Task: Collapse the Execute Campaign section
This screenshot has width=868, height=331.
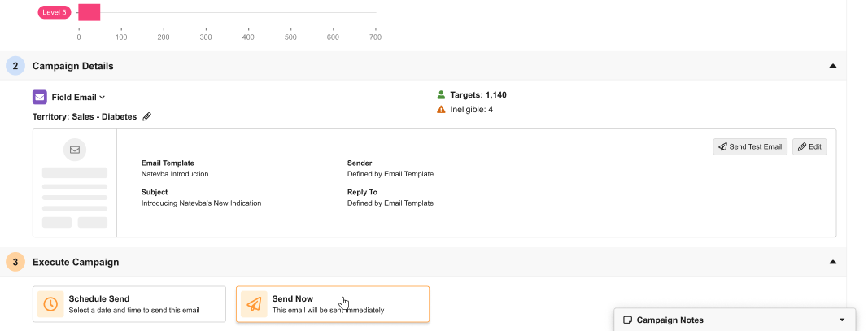Action: point(832,262)
